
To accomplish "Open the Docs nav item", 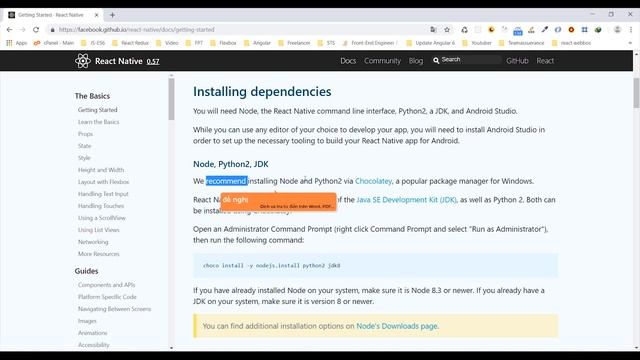I will [348, 61].
